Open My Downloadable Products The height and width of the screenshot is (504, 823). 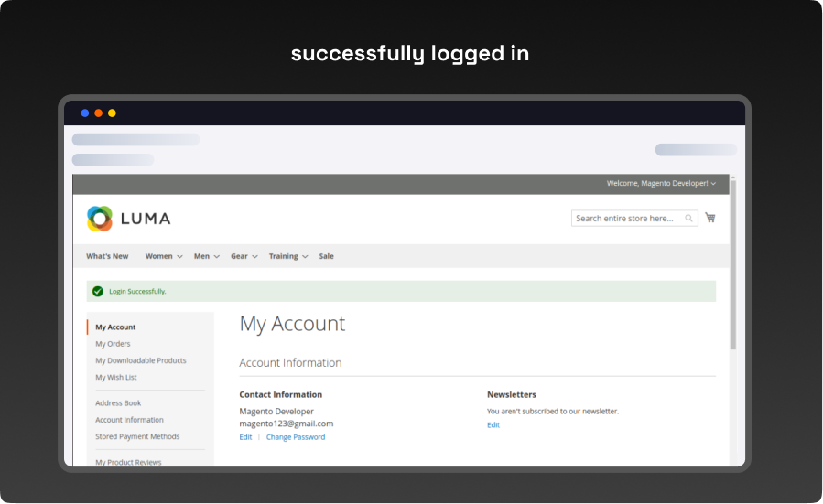click(140, 360)
